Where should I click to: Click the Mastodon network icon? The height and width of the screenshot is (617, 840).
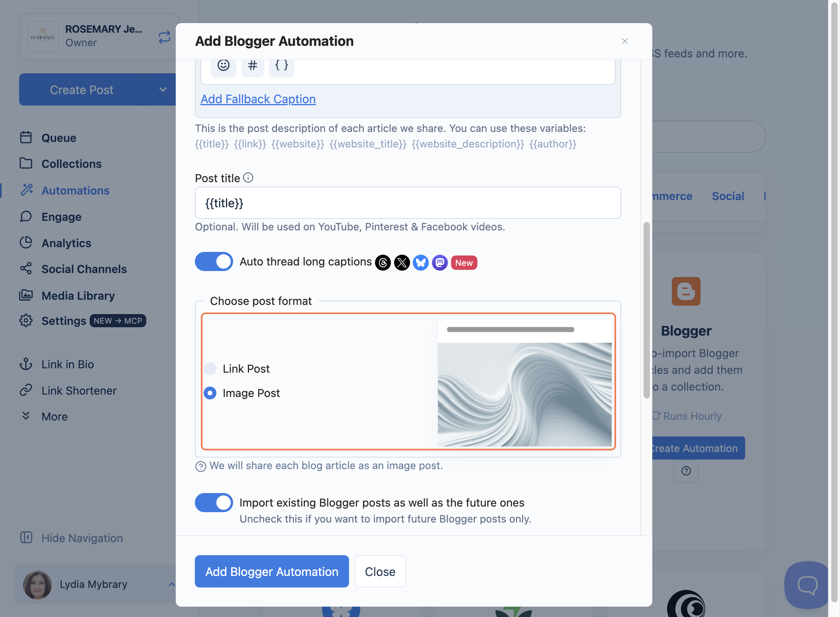[440, 263]
